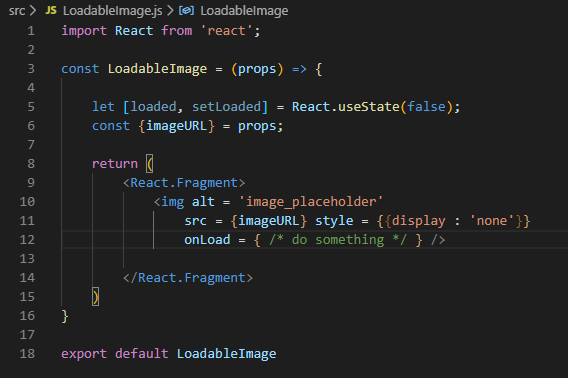Click 'default' keyword on line 18
The width and height of the screenshot is (568, 378).
142,354
